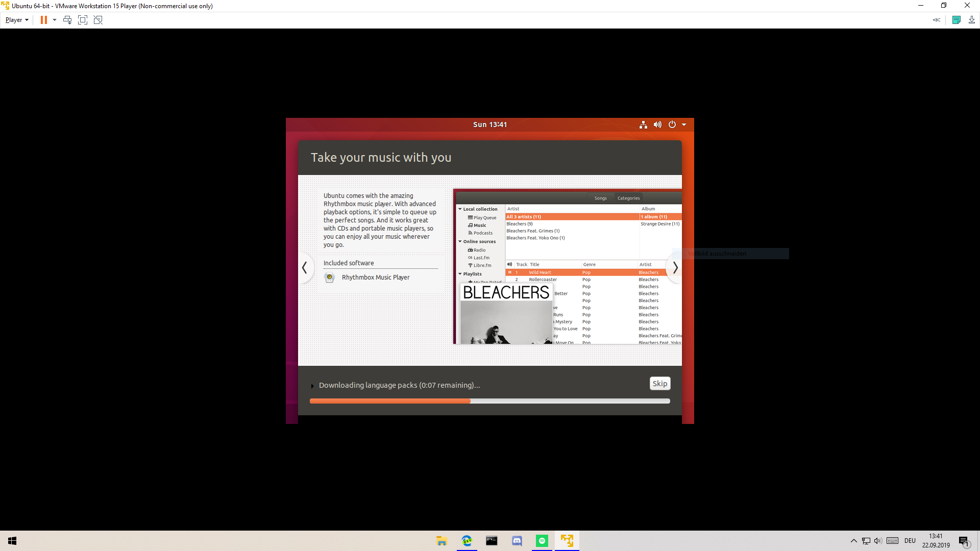Open power options dropdown next to pause
This screenshot has width=980, height=551.
click(x=55, y=20)
